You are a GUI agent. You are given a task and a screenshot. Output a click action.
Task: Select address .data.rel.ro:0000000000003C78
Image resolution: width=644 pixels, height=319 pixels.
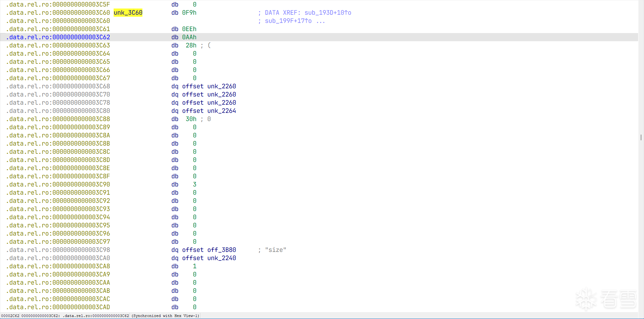pyautogui.click(x=58, y=103)
